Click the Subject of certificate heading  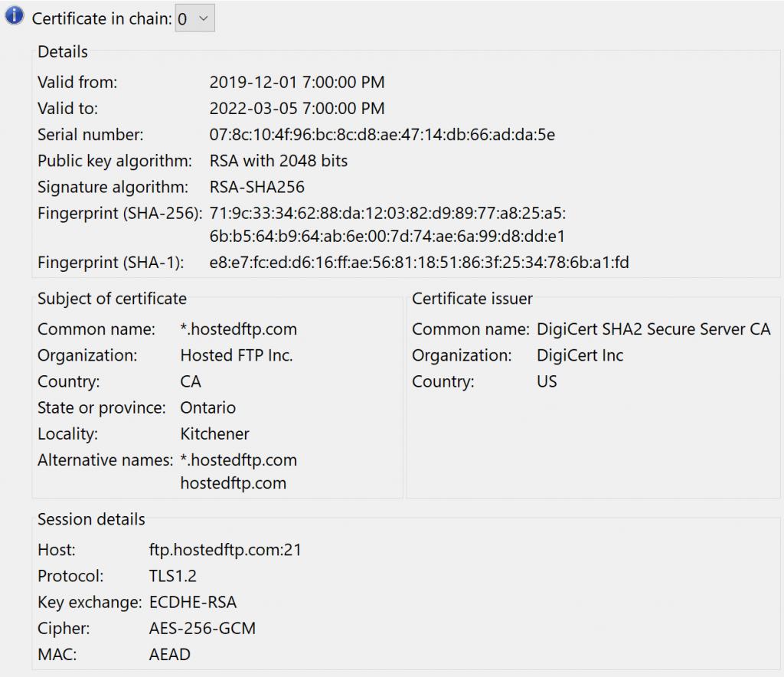(112, 299)
